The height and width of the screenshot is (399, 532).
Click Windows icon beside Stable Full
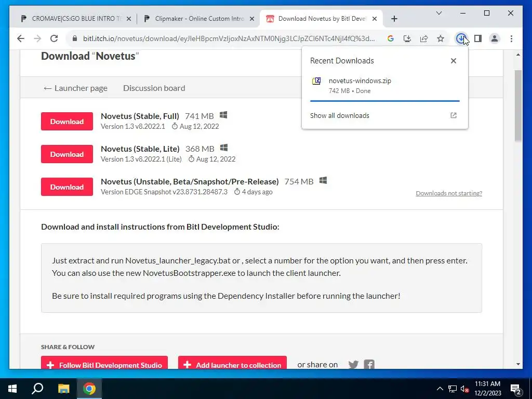(223, 115)
